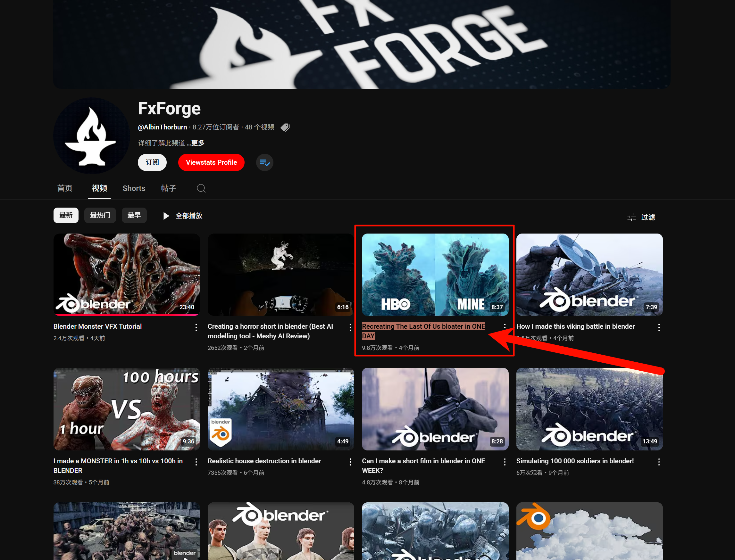Switch to the 视频 tab
The width and height of the screenshot is (735, 560).
tap(99, 188)
